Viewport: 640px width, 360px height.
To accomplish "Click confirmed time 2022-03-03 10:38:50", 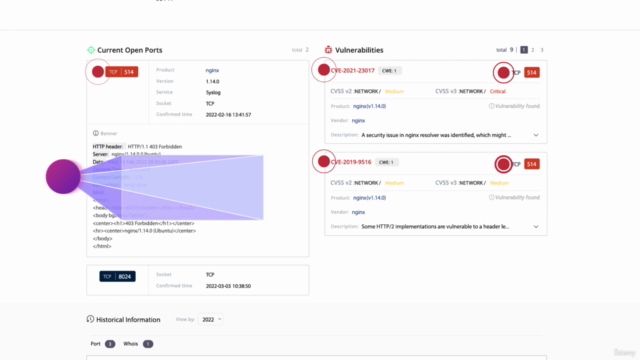I will [x=228, y=286].
